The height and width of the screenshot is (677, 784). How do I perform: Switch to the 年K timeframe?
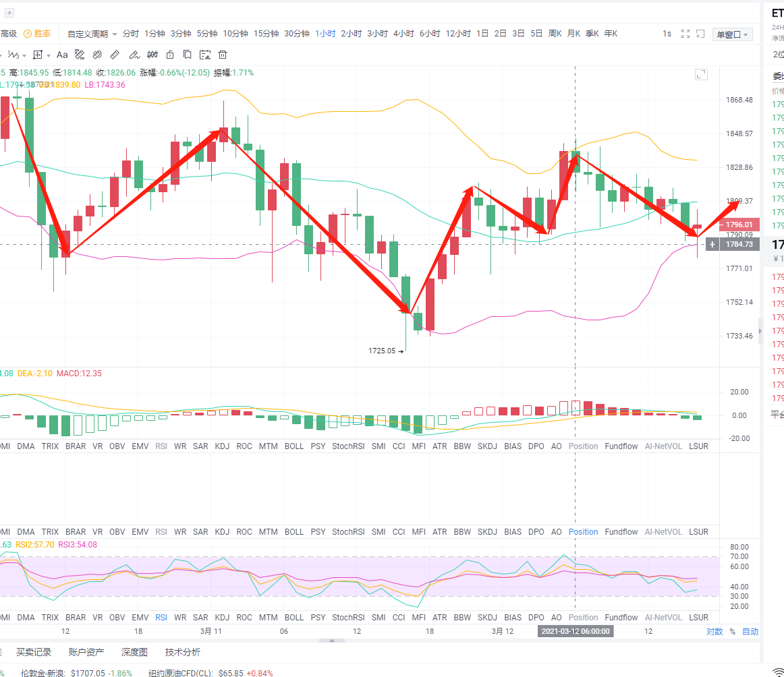click(611, 34)
